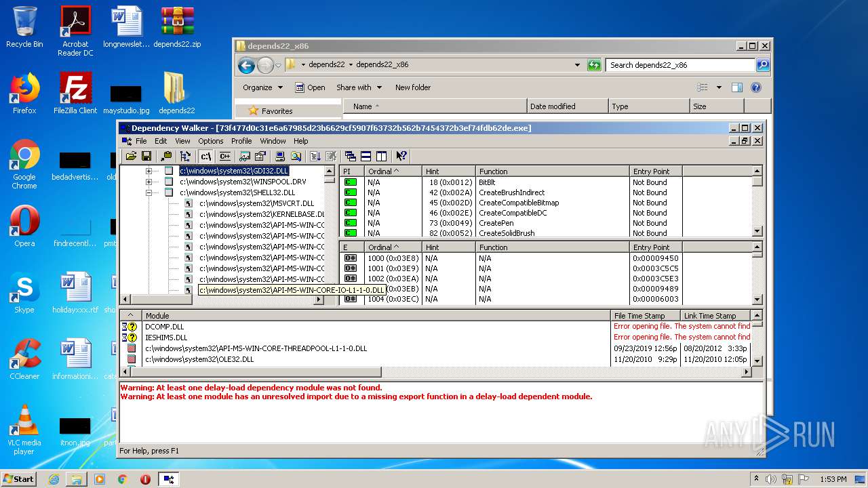This screenshot has height=488, width=868.
Task: Click the module list horizontal scrollbar
Action: [436, 372]
